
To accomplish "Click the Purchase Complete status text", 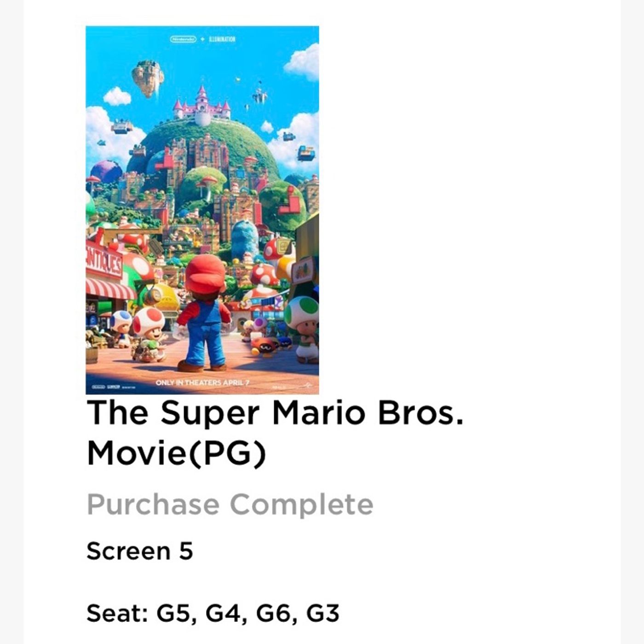I will click(x=230, y=505).
